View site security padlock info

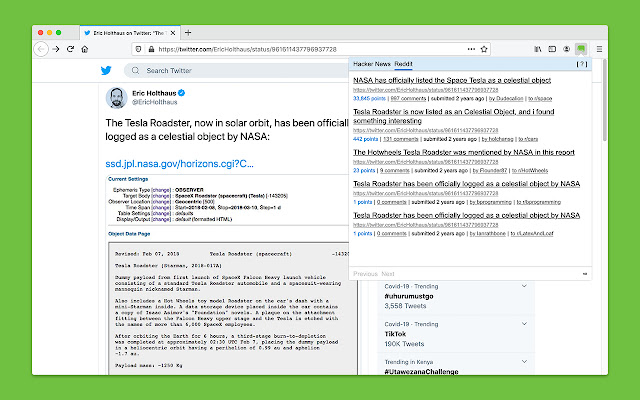click(151, 49)
